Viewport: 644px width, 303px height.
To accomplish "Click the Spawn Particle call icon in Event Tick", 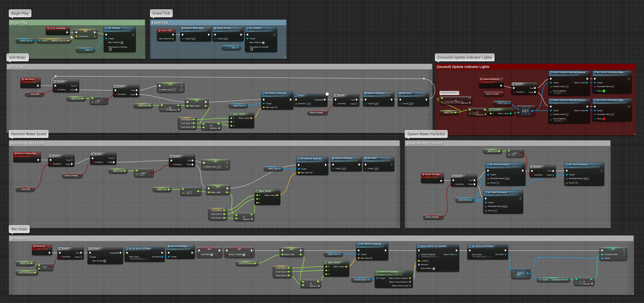I will coord(215,28).
